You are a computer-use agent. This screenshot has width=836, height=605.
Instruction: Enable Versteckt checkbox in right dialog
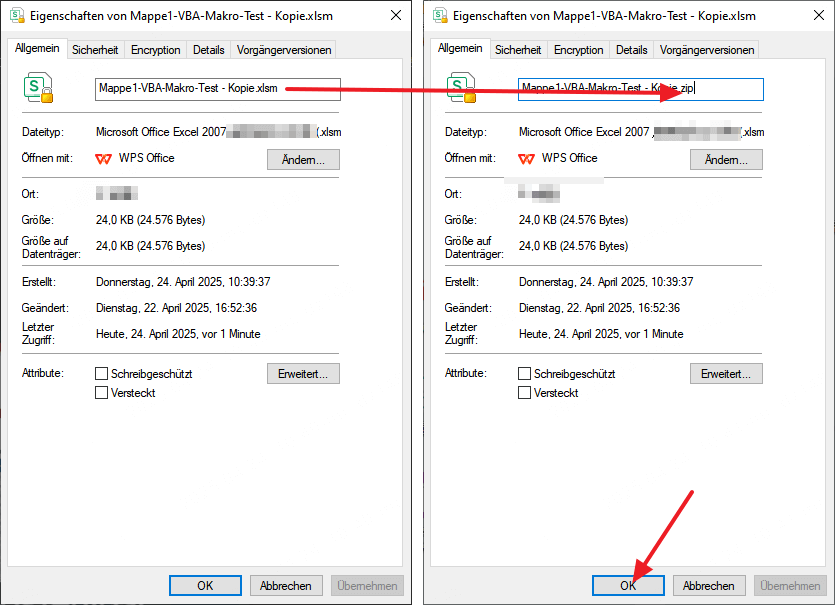coord(524,393)
